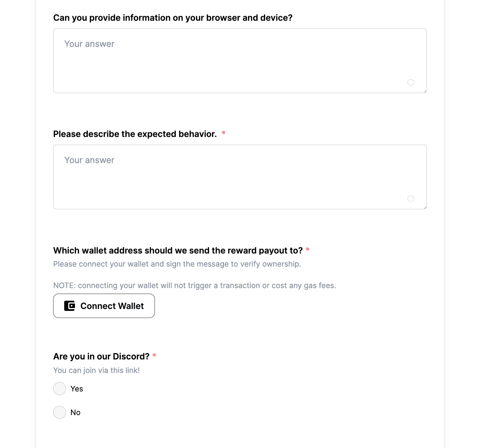Select the Yes radio button for Discord
The height and width of the screenshot is (448, 488).
(60, 389)
